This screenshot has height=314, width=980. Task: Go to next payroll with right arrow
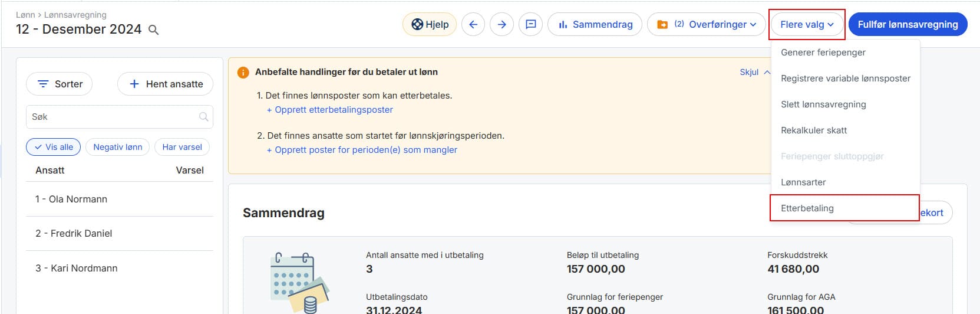(x=501, y=25)
